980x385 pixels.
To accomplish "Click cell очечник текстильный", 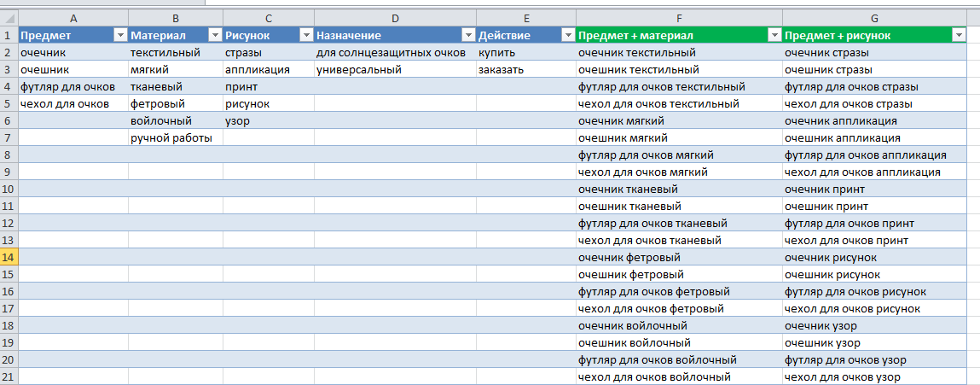I will [x=679, y=53].
